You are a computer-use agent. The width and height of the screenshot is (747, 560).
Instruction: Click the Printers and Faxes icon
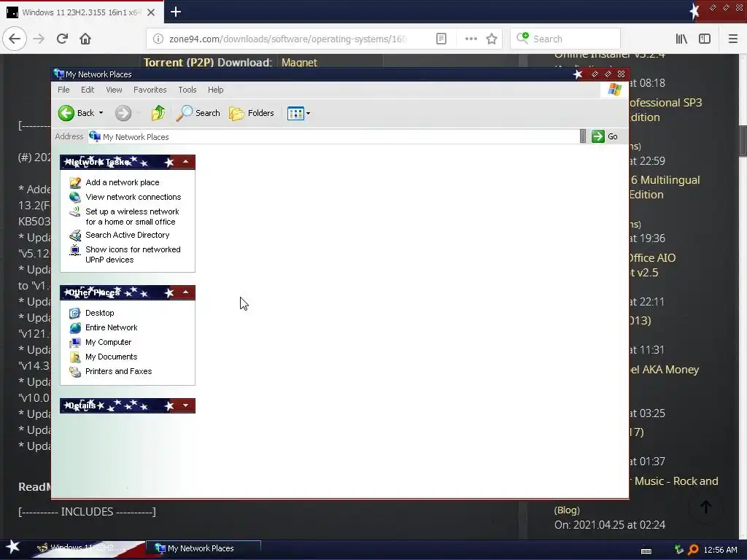coord(75,371)
